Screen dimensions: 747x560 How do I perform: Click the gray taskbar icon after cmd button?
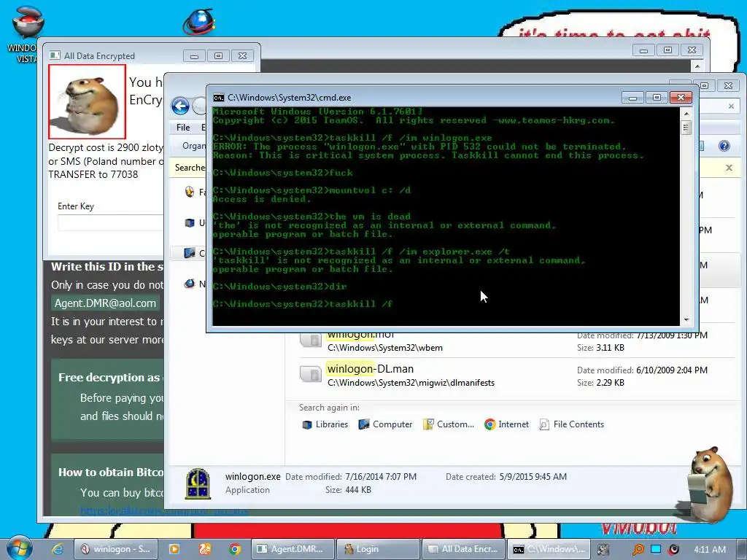click(x=603, y=550)
